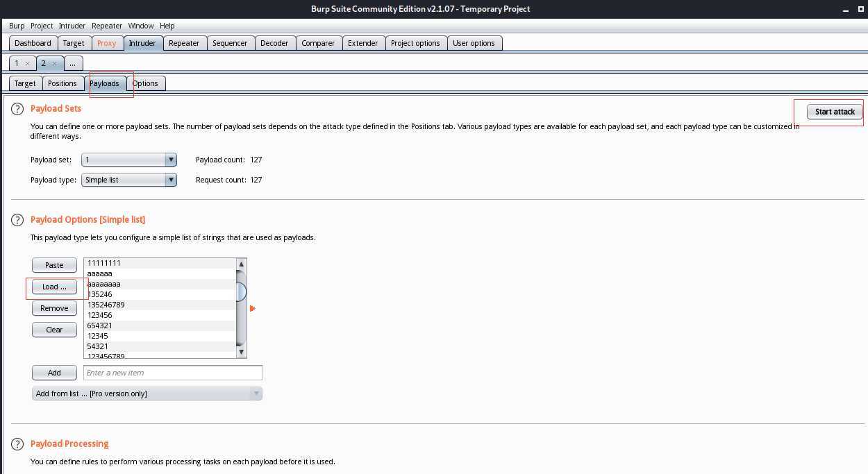The image size is (868, 474).
Task: Close Intruder attack tab 2
Action: tap(54, 63)
